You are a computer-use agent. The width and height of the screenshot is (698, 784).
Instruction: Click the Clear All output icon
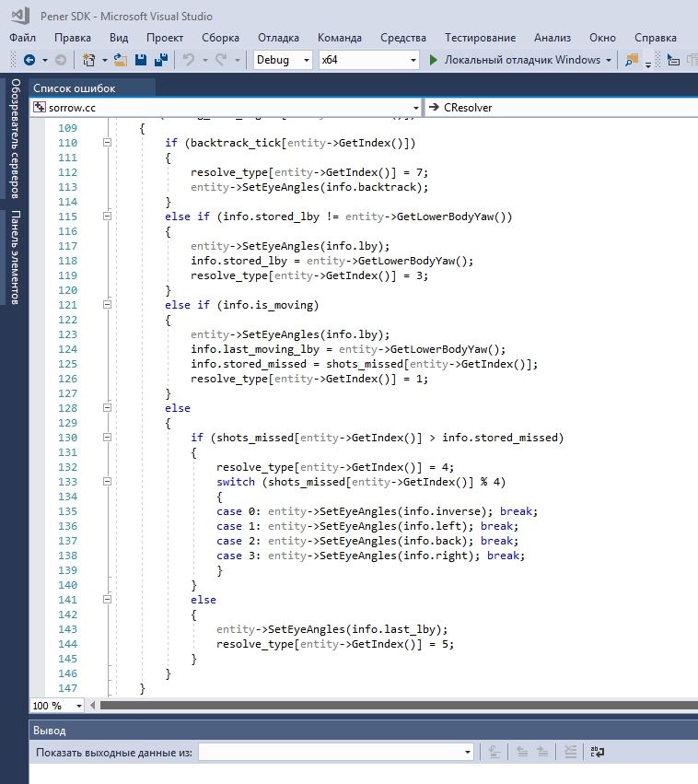tap(571, 752)
